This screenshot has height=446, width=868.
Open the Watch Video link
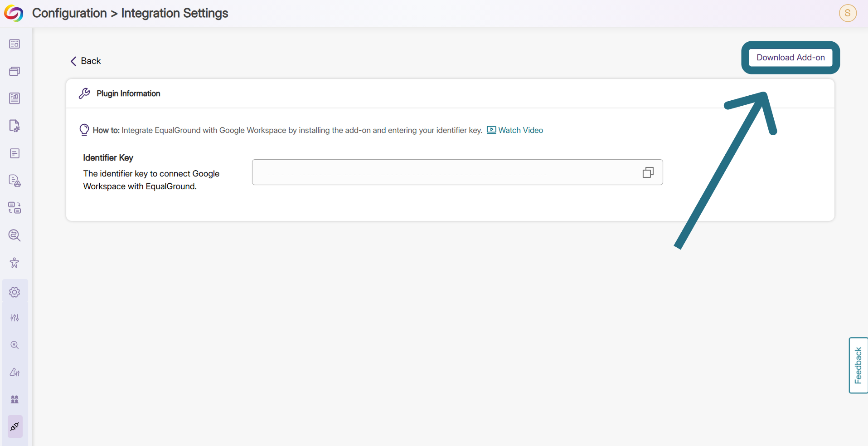coord(515,130)
